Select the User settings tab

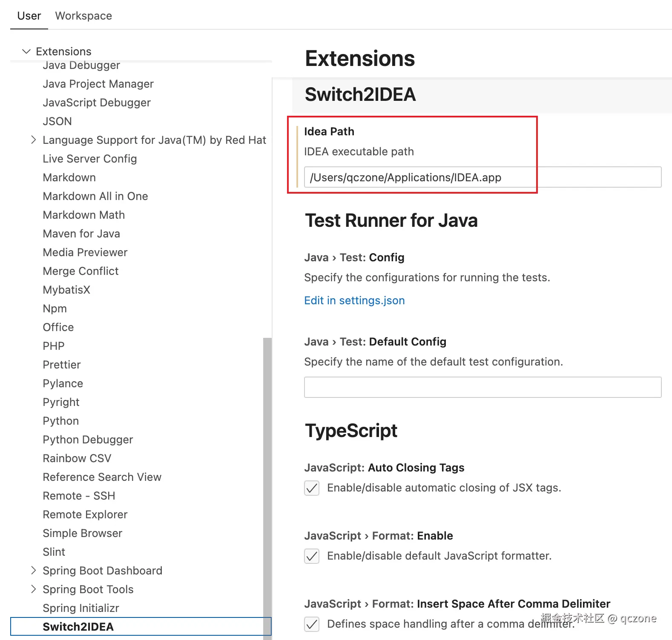coord(29,16)
